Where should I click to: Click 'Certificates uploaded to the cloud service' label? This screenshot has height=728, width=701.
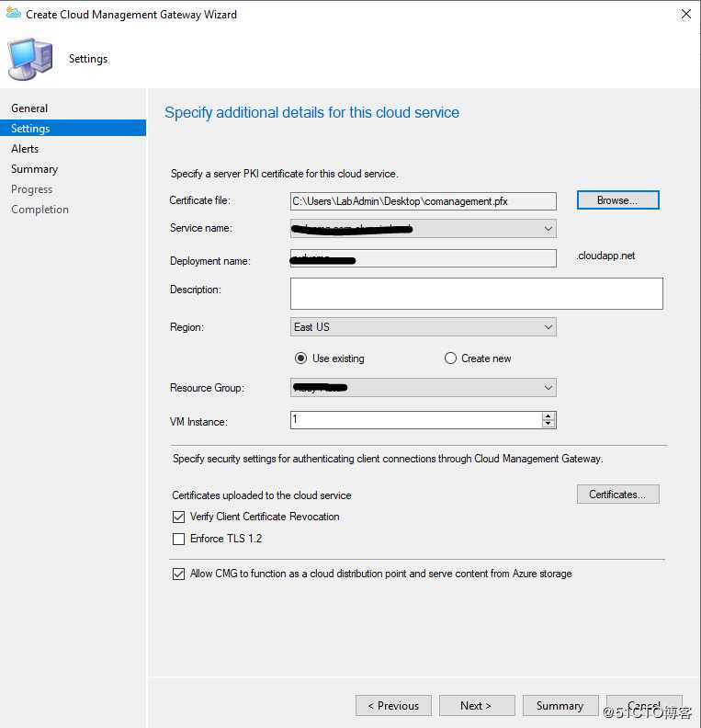point(262,495)
